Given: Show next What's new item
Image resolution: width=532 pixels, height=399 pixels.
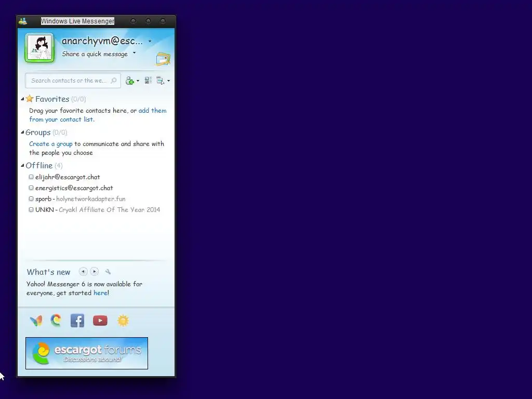Looking at the screenshot, I should (95, 271).
